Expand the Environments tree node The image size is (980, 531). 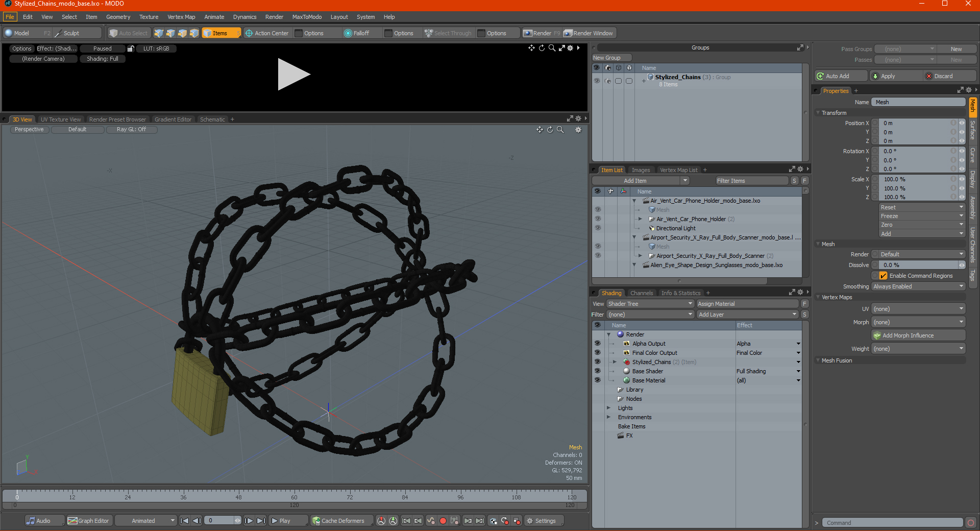[x=608, y=417]
